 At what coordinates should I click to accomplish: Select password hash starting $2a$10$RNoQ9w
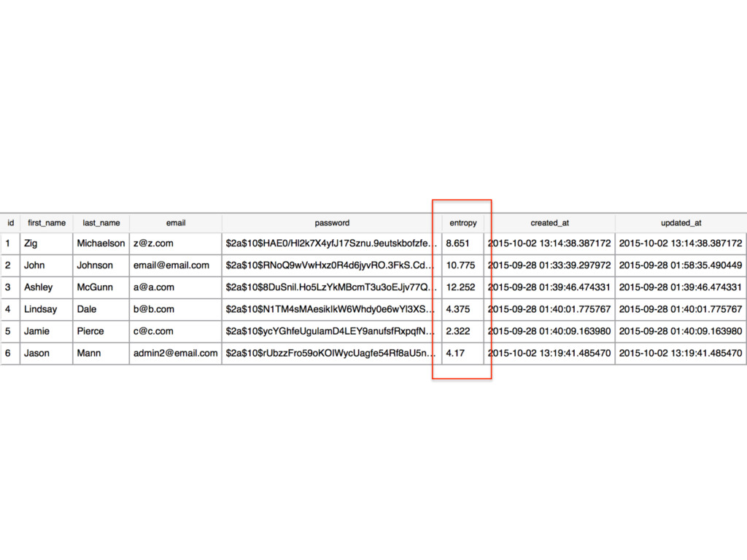(x=332, y=265)
